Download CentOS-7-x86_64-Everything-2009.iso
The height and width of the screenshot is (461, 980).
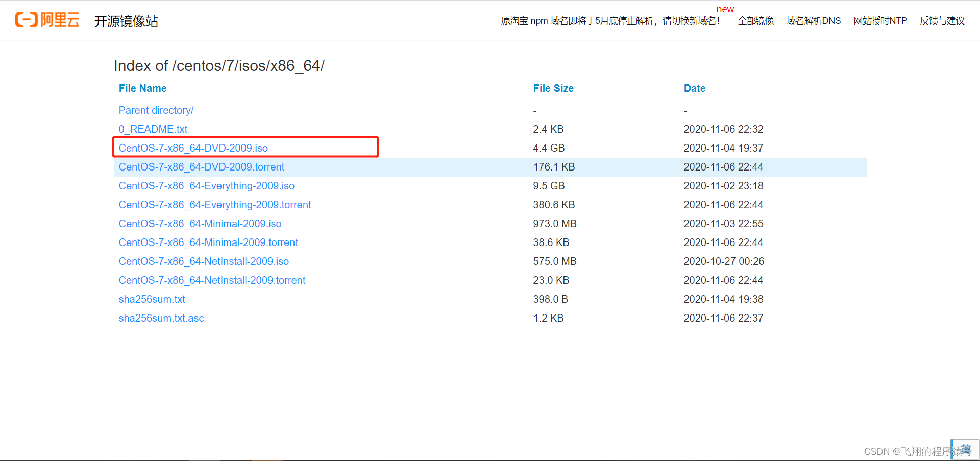click(x=207, y=186)
